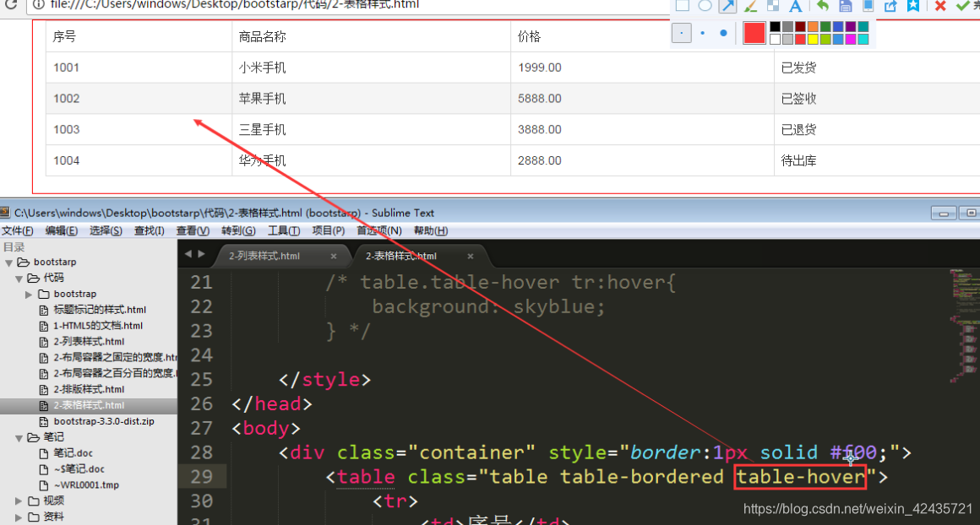Open the 查看(V) menu

pos(193,230)
